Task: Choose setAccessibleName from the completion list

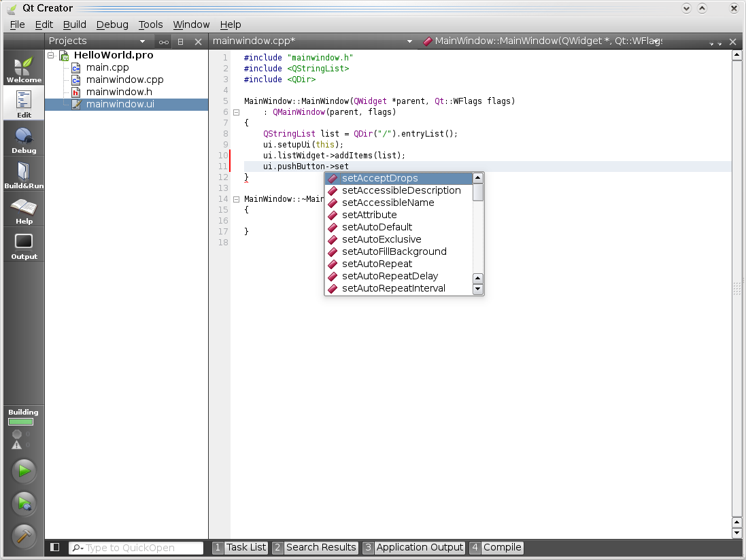Action: pos(399,203)
